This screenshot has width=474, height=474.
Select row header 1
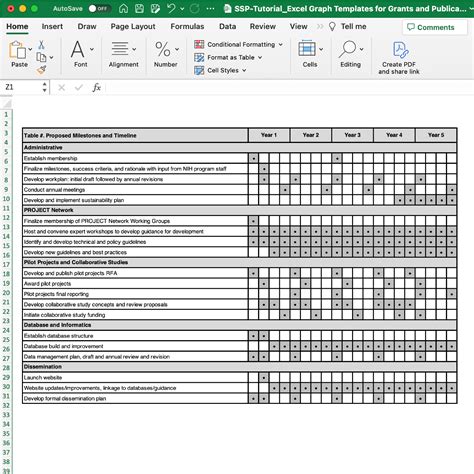tap(6, 114)
